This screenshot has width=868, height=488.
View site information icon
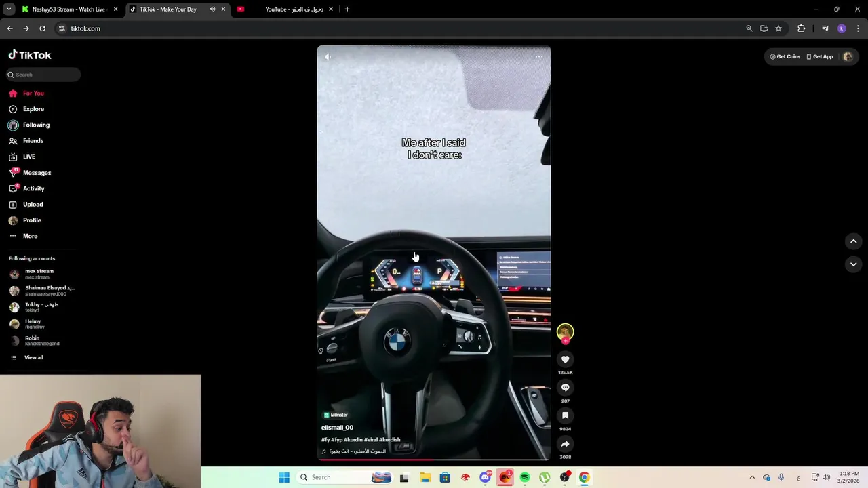[62, 28]
